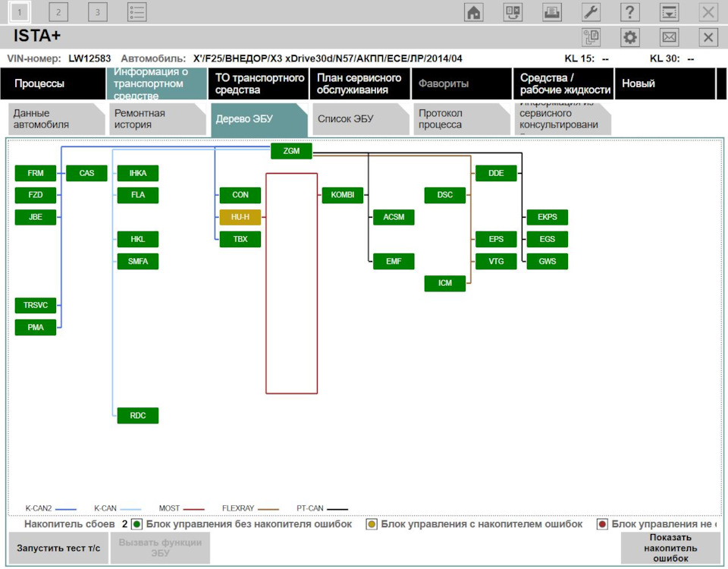Open session number 1 box
728x569 pixels.
pos(20,12)
